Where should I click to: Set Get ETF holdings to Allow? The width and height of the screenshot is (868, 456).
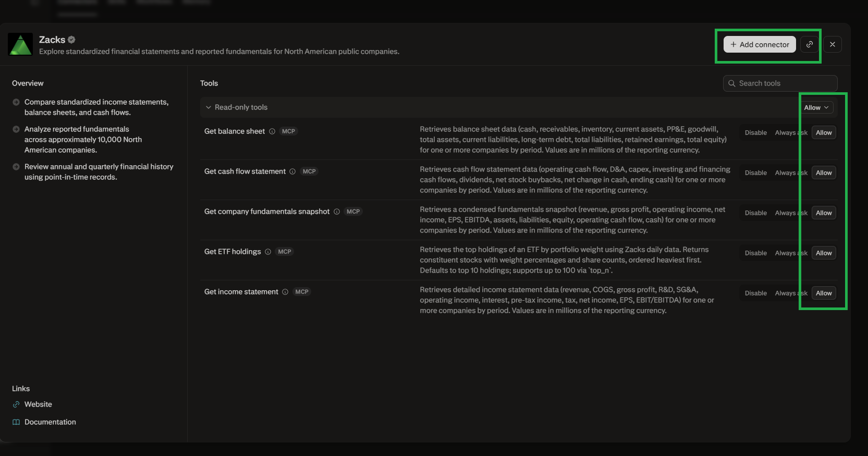[824, 253]
